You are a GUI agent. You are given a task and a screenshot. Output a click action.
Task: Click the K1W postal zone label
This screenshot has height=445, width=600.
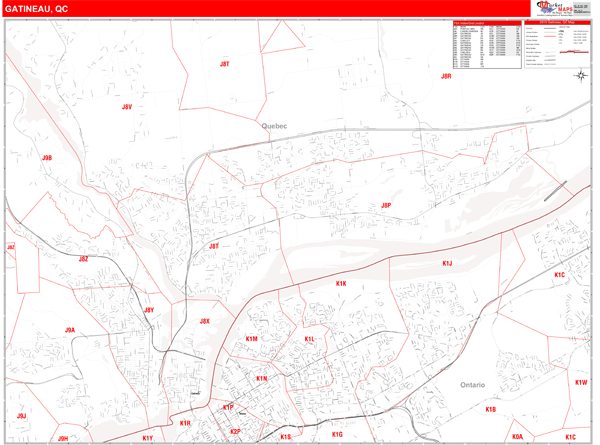[x=581, y=382]
